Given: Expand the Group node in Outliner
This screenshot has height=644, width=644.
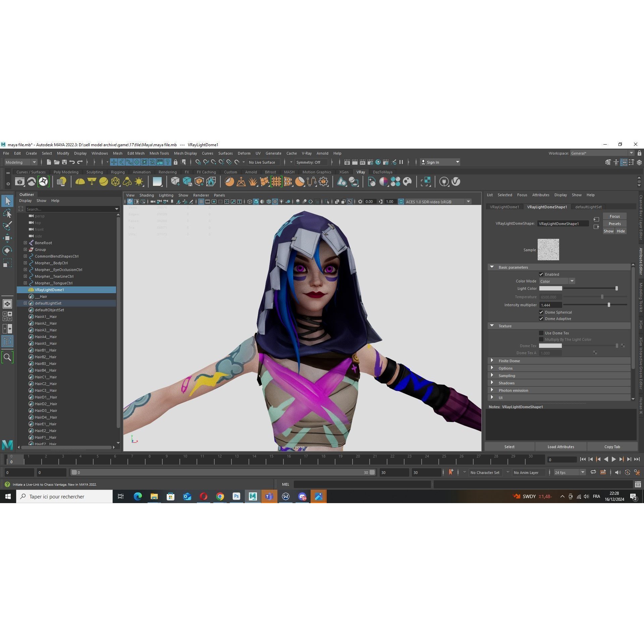Looking at the screenshot, I should coord(25,249).
